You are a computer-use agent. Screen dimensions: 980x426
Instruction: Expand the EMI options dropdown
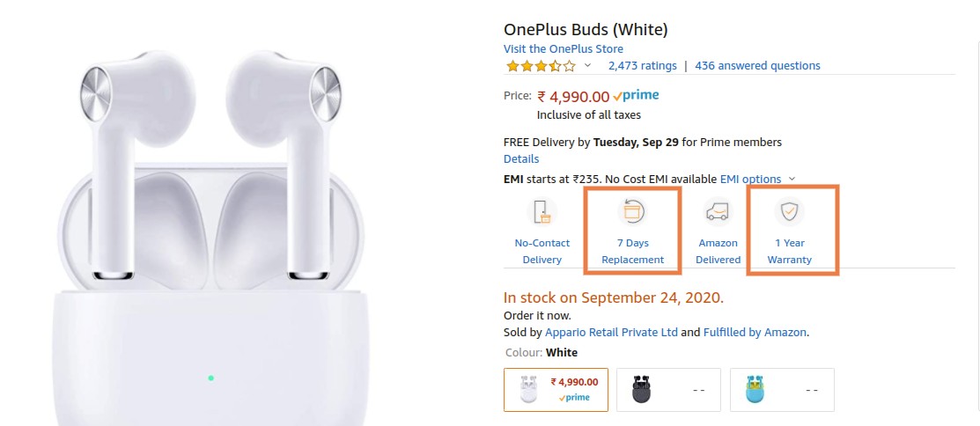pos(792,179)
